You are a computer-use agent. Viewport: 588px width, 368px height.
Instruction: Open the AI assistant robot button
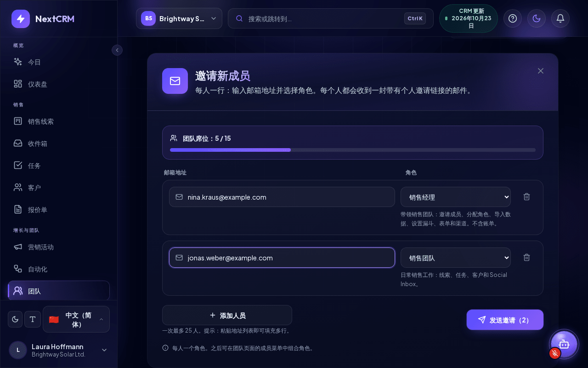(x=564, y=344)
